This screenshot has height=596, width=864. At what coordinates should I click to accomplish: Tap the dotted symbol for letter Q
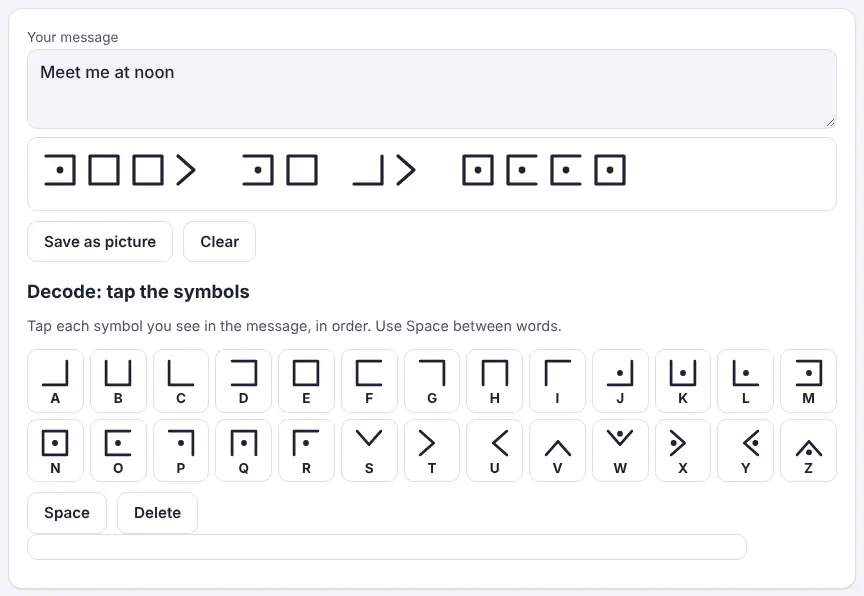coord(244,451)
